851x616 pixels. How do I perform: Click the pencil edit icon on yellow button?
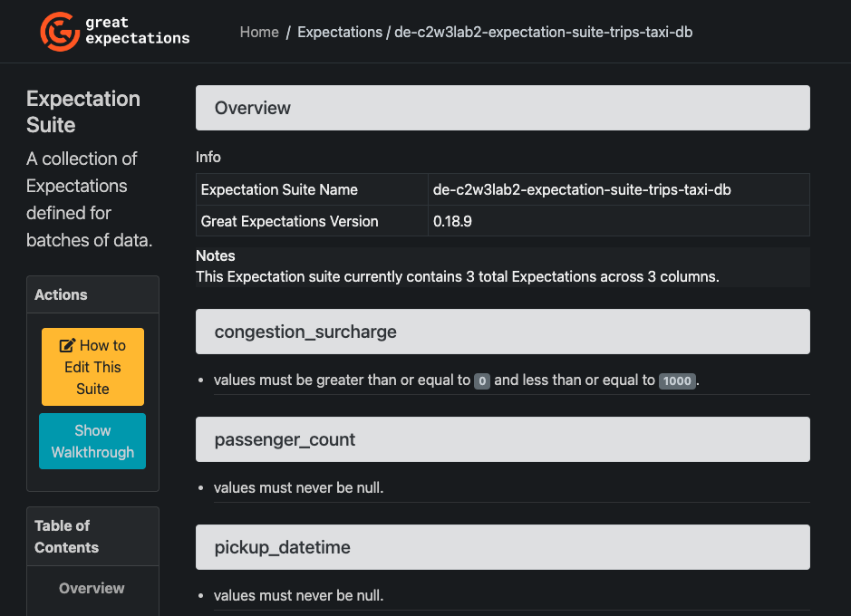point(67,345)
